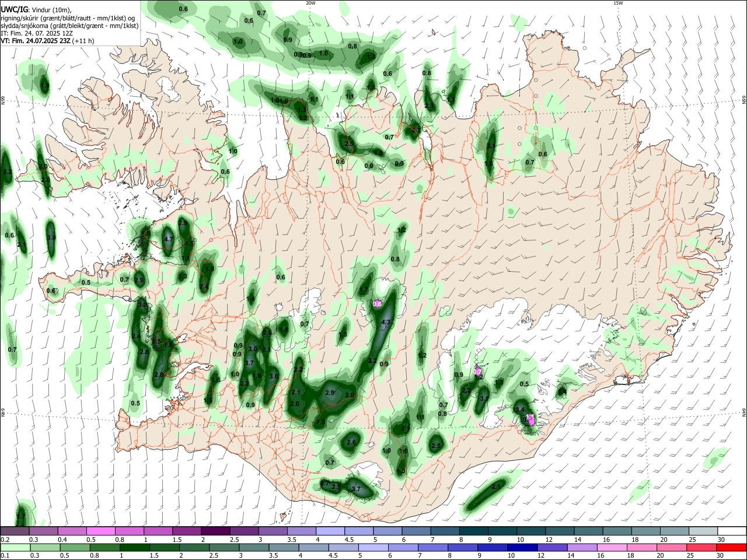Click the 4.3 precipitation value on map
Viewport: 747px width, 560px height.
point(386,322)
